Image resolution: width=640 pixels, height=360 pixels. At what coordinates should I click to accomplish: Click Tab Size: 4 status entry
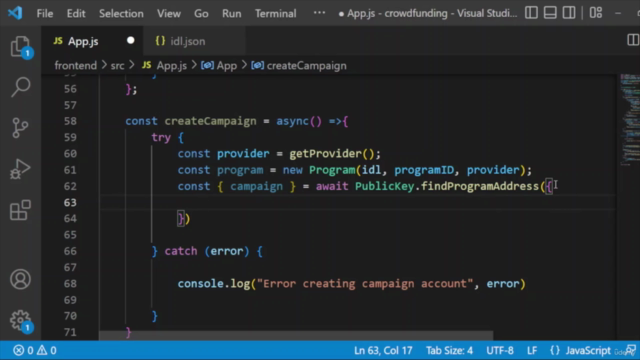(449, 350)
